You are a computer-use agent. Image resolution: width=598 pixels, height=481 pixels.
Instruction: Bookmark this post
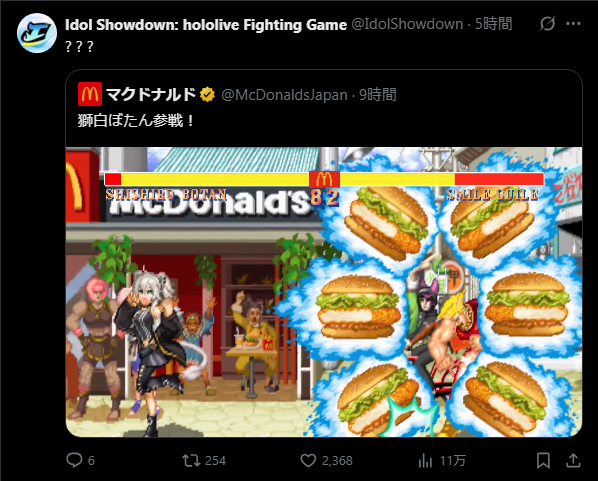[x=543, y=460]
